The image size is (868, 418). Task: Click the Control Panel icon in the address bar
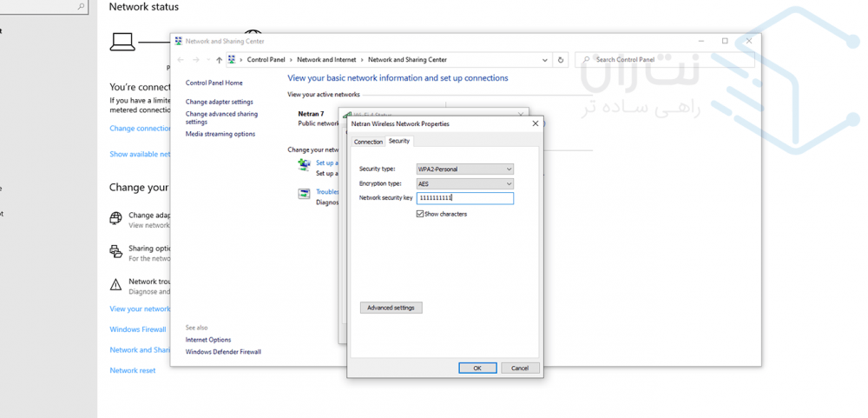tap(233, 60)
